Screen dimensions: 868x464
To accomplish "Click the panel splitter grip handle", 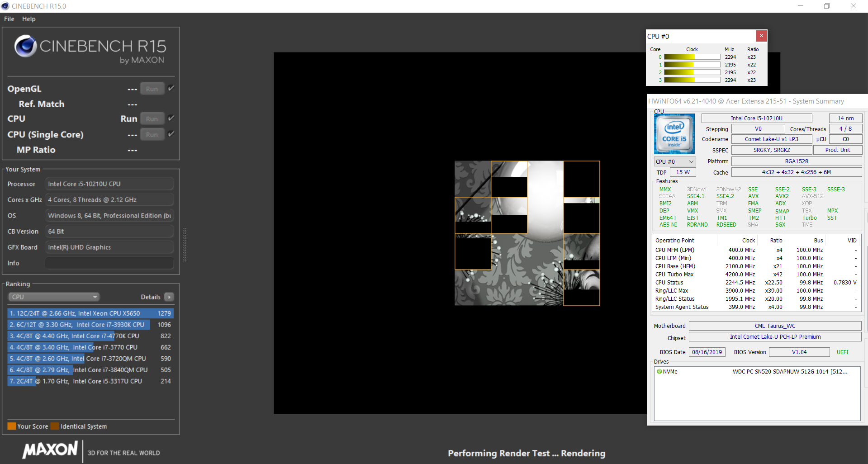I will [185, 245].
